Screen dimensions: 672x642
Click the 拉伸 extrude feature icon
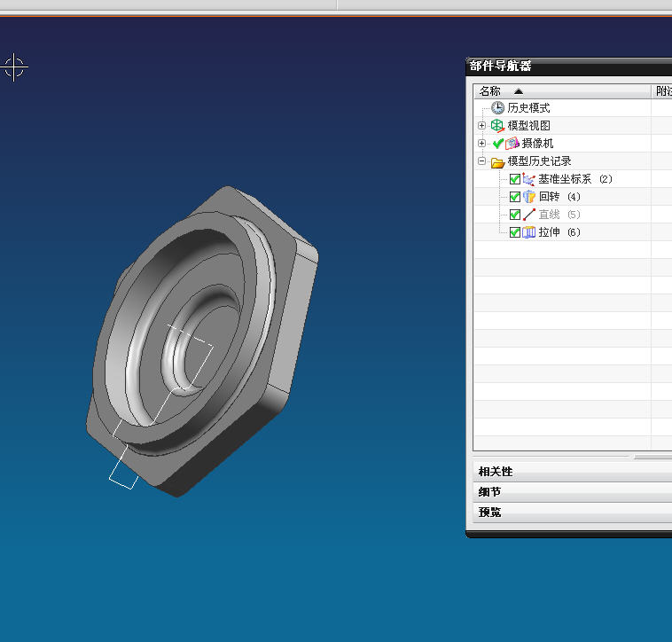(529, 232)
